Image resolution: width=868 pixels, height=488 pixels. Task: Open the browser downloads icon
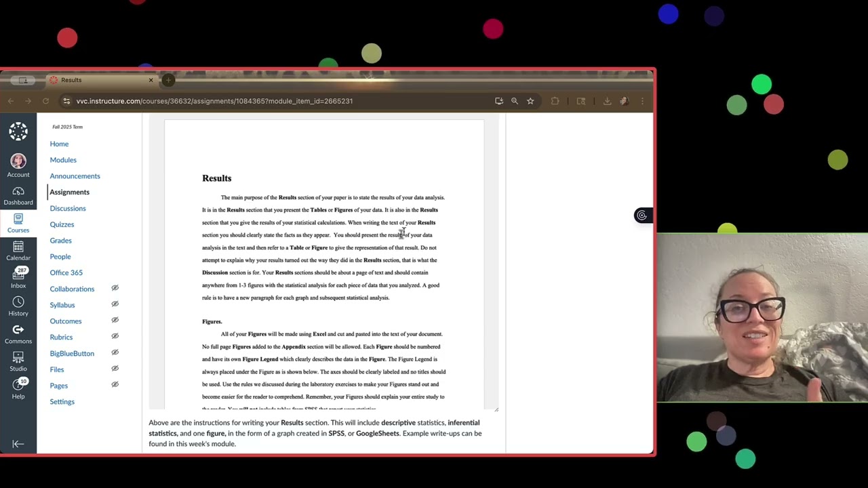pos(607,101)
